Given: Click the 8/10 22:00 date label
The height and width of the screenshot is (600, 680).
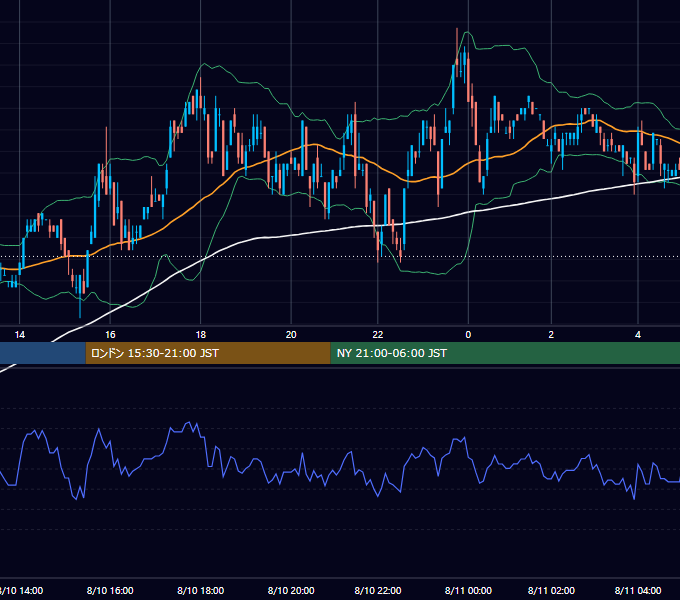Looking at the screenshot, I should coord(378,590).
